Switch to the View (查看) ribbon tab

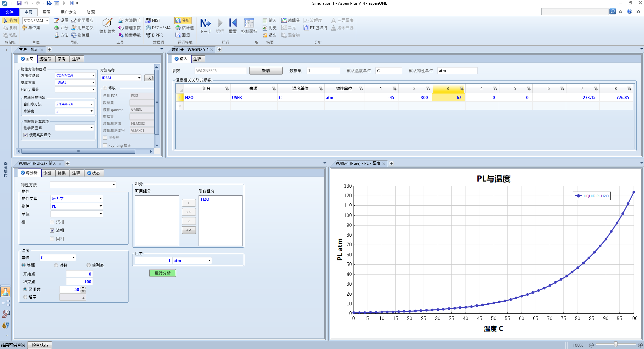pos(47,12)
